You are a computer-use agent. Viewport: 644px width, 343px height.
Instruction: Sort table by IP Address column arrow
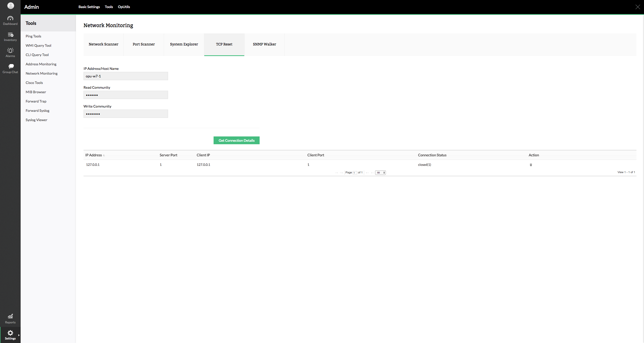point(104,155)
